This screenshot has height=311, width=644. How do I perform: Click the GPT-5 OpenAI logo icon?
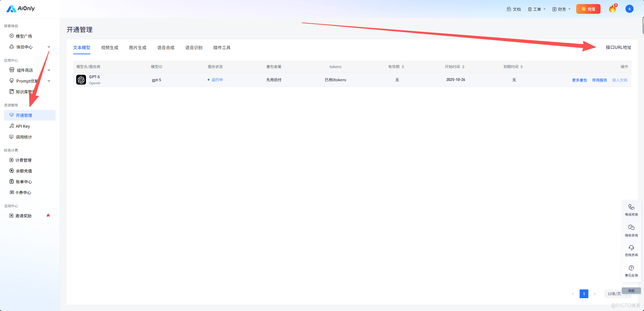81,80
